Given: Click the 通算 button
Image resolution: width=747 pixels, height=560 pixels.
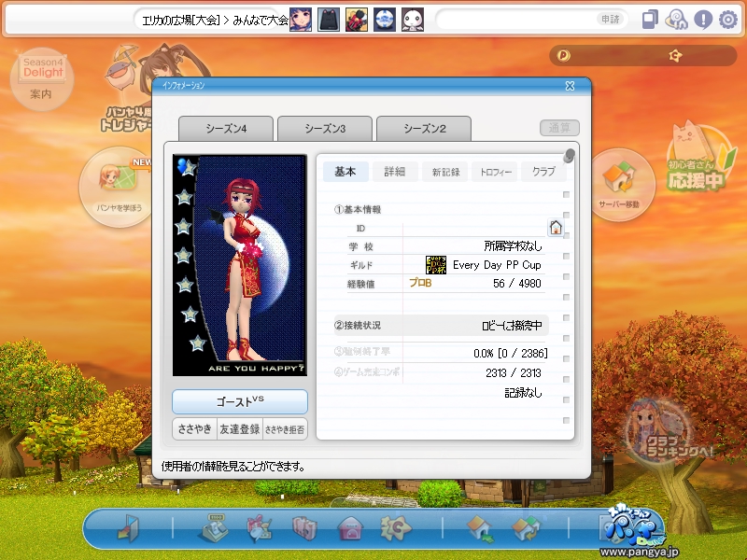Looking at the screenshot, I should tap(559, 128).
